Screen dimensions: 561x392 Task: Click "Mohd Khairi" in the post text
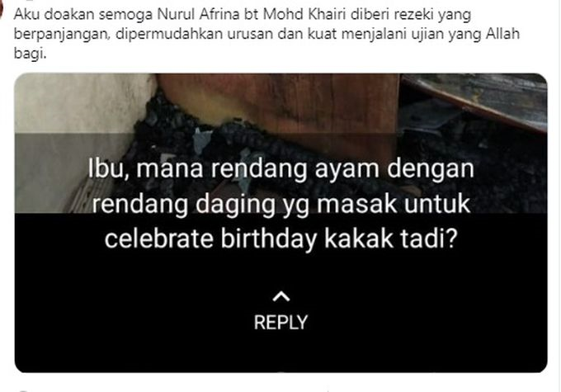click(304, 14)
